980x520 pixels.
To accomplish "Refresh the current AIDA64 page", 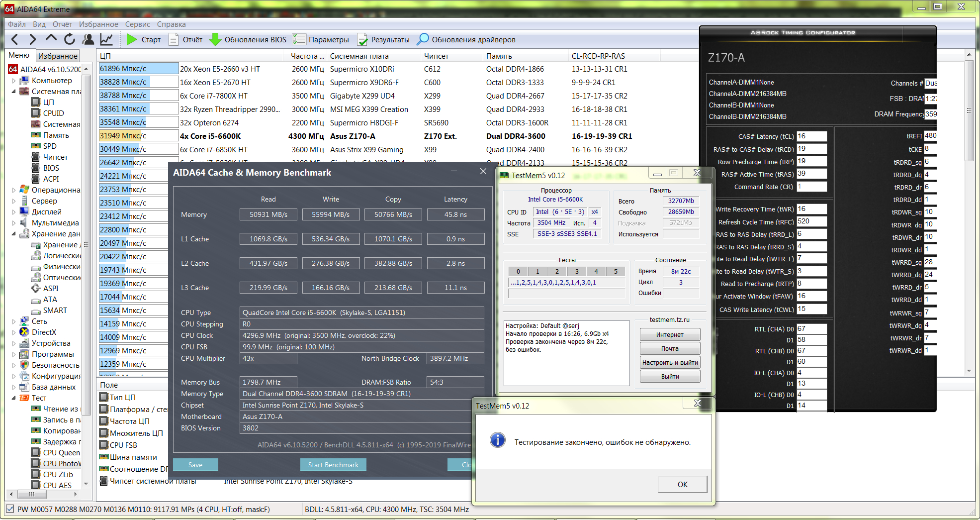I will click(70, 39).
